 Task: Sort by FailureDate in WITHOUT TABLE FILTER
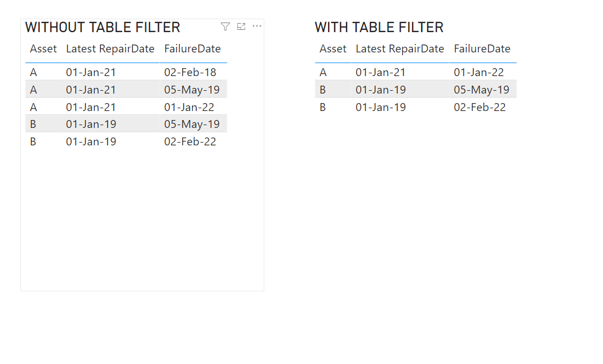pos(192,49)
